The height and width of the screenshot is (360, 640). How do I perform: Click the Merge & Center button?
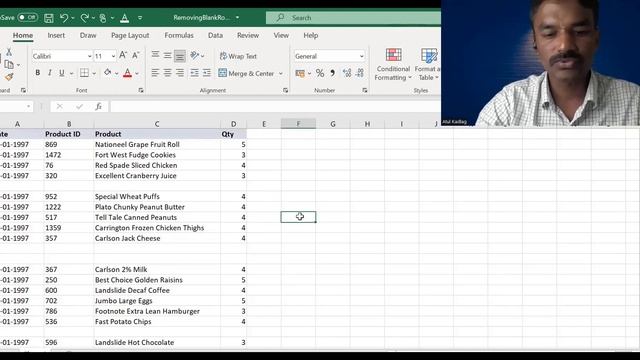pos(247,73)
